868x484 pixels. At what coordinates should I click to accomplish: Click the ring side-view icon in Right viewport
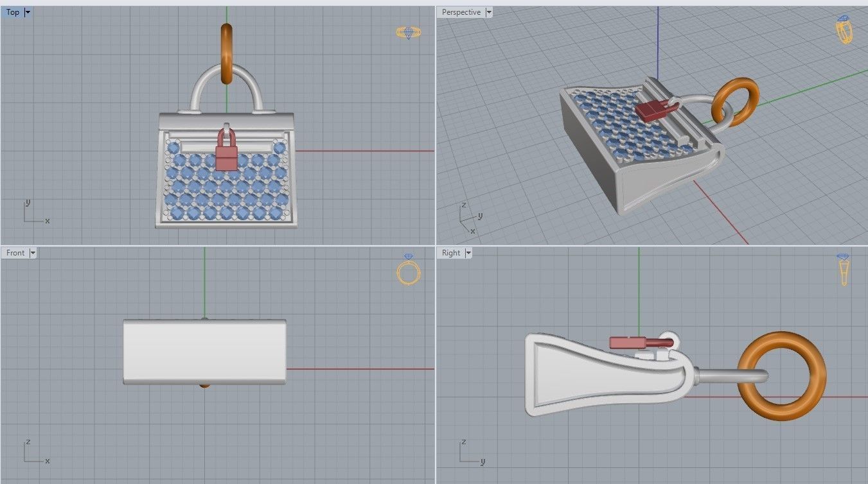coord(843,270)
